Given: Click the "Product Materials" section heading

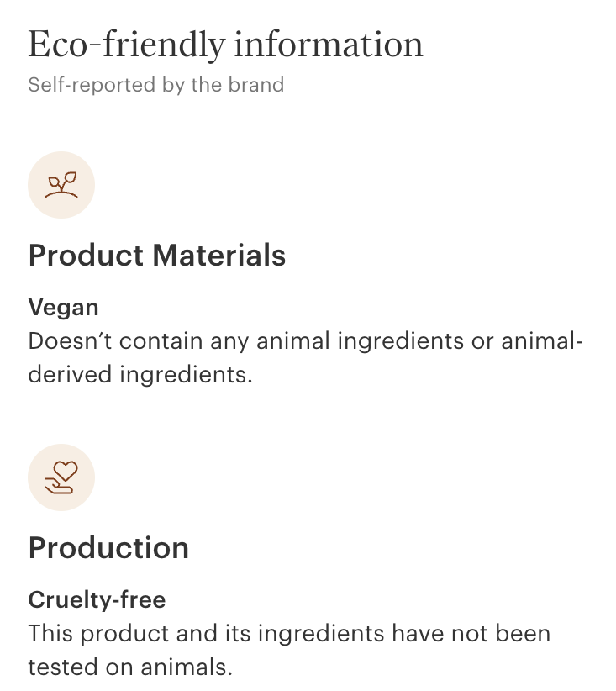Looking at the screenshot, I should pos(157,256).
